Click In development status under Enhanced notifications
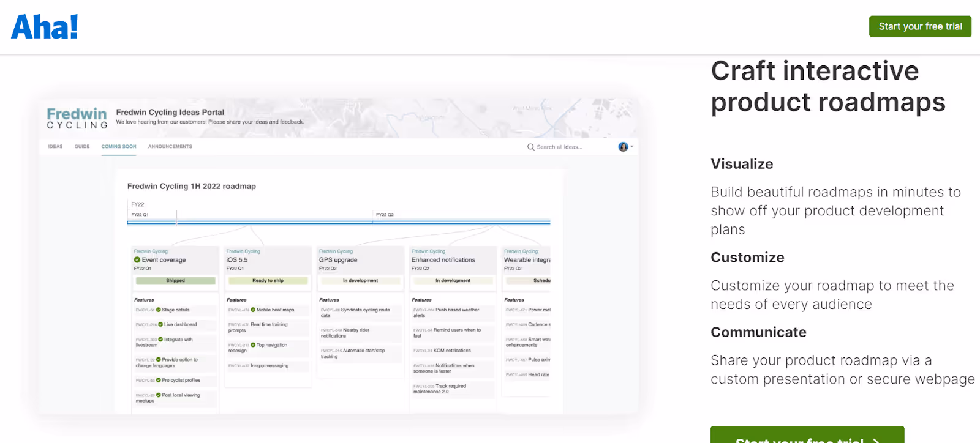Screen dimensions: 980x443 (453, 281)
